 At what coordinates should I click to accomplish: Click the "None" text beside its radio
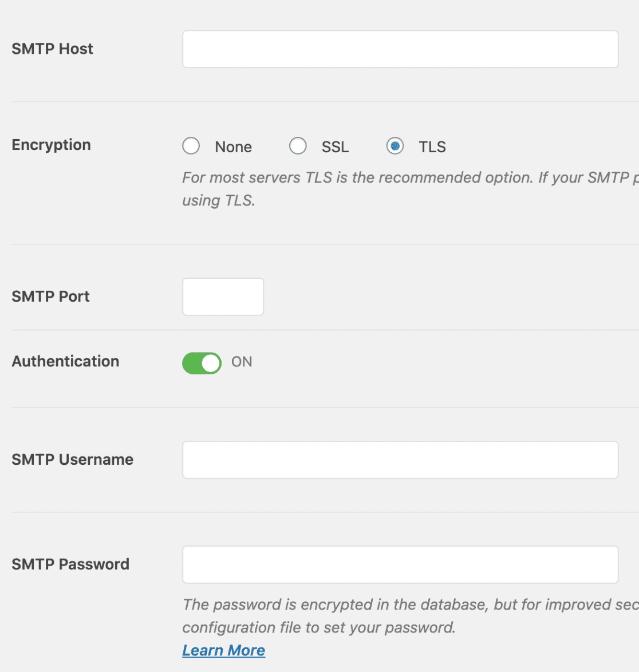[x=233, y=147]
